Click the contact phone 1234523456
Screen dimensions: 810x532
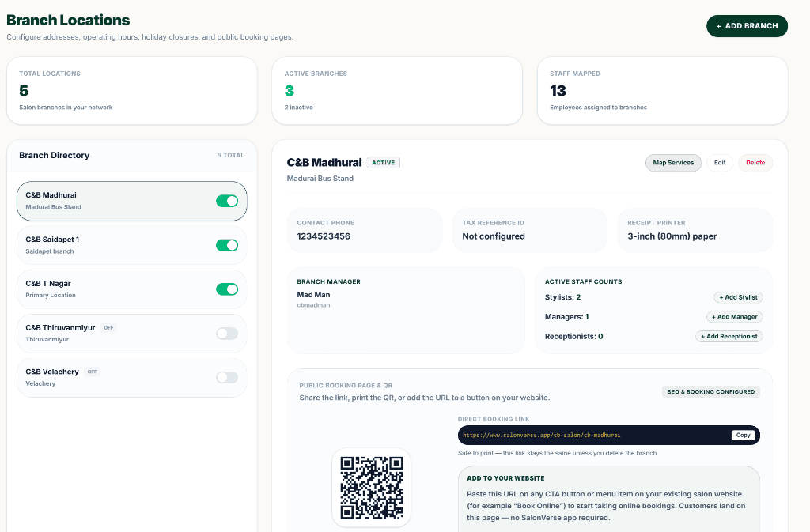(x=324, y=236)
